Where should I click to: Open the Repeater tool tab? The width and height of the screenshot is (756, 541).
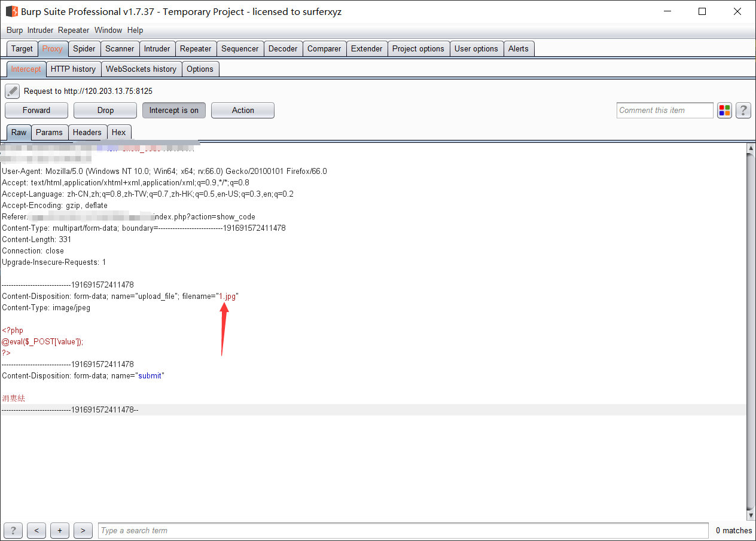click(196, 49)
